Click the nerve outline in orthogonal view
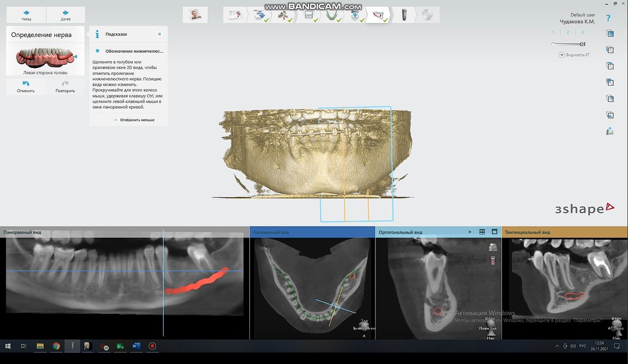Screen dimensions: 628x364 click(x=438, y=311)
